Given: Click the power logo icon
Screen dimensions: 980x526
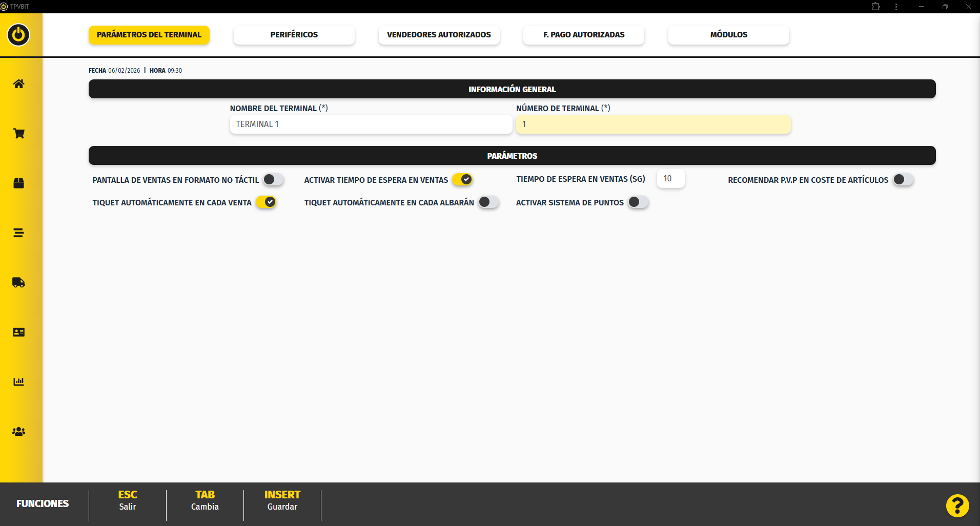Looking at the screenshot, I should [18, 35].
